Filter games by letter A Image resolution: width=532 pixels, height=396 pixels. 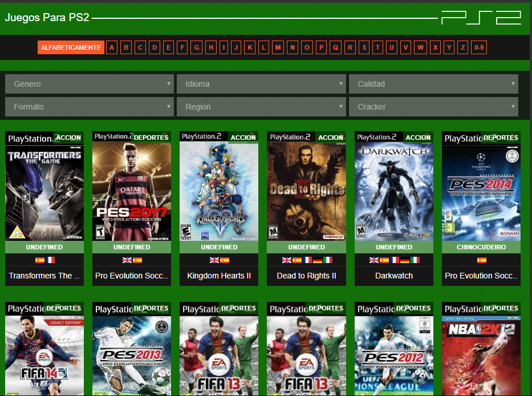point(112,47)
